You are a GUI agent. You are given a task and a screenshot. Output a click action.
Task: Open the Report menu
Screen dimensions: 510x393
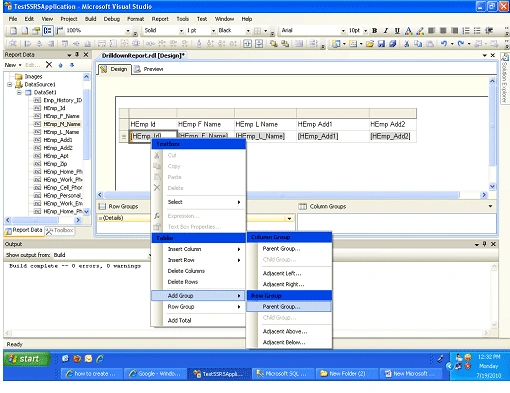(x=160, y=19)
